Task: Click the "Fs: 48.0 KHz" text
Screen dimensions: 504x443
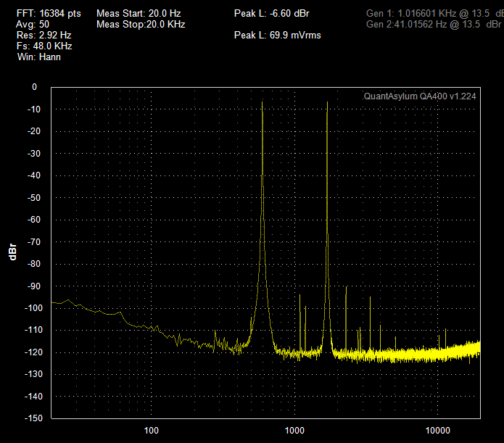Action: tap(44, 46)
